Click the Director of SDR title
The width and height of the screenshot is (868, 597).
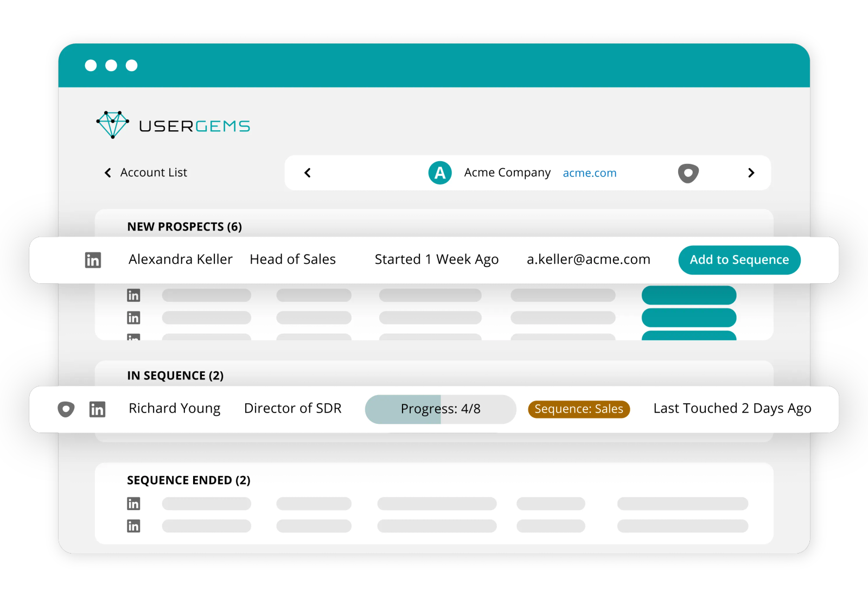click(293, 408)
